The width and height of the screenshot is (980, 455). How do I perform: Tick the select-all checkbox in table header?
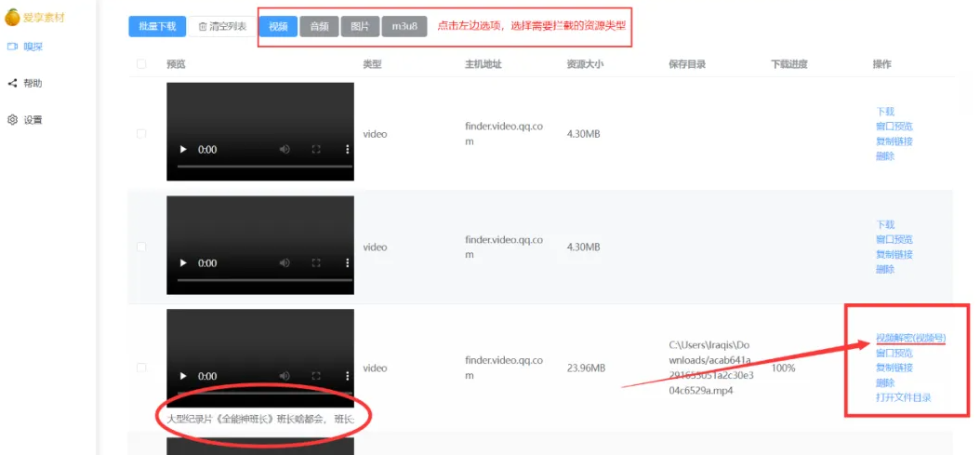pos(141,64)
